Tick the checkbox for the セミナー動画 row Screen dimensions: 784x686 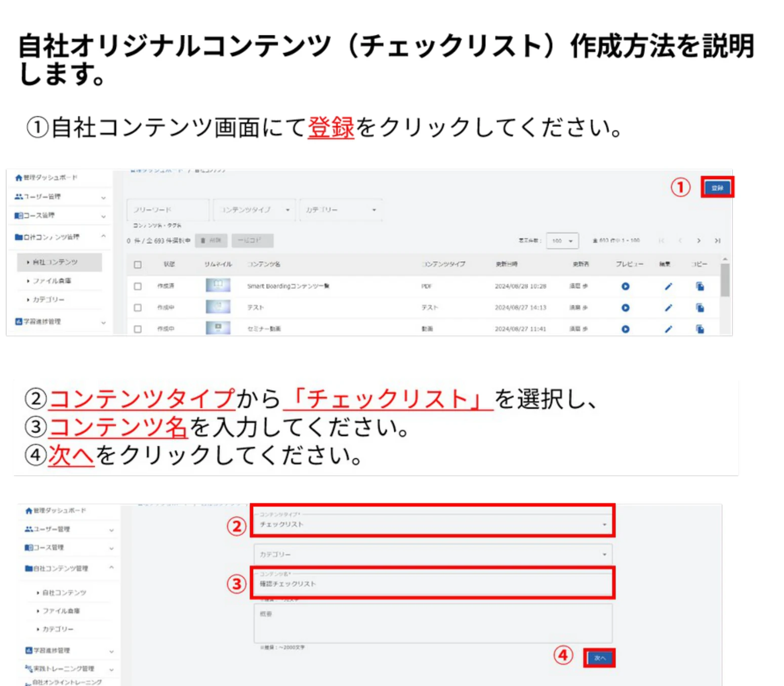coord(138,329)
